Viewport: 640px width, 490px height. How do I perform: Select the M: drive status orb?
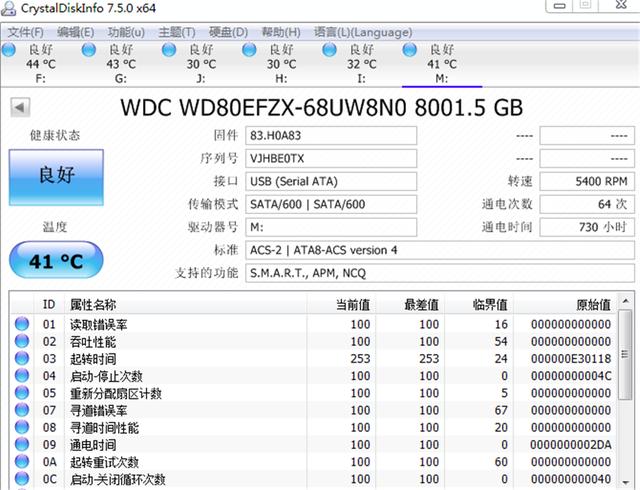click(409, 50)
